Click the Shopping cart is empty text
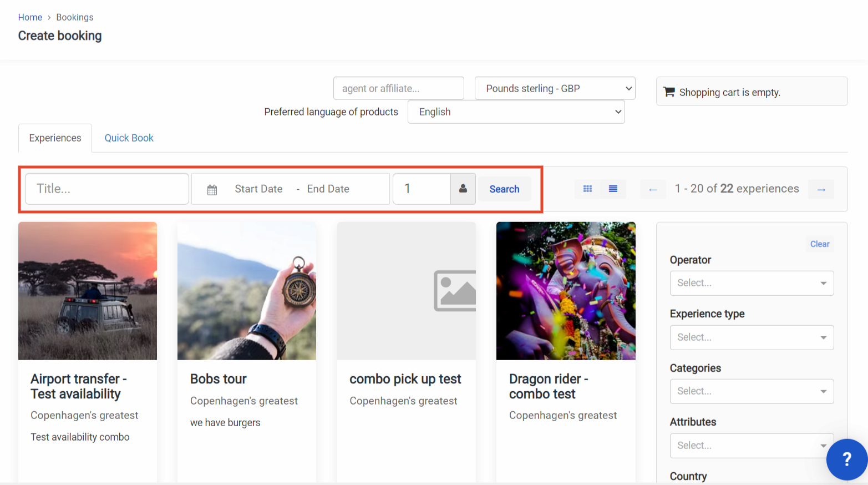The width and height of the screenshot is (868, 485). [x=730, y=93]
